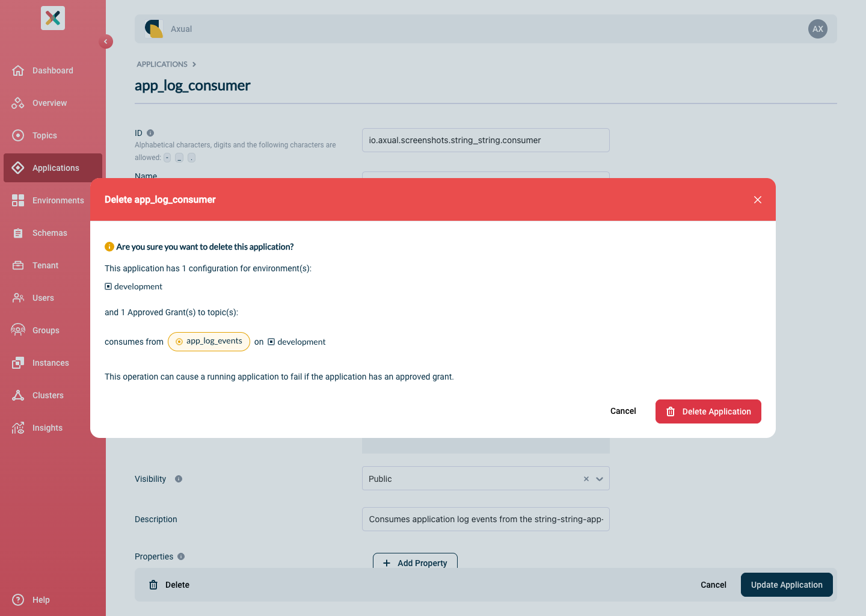The height and width of the screenshot is (616, 866).
Task: Click the Axual tenant logo in header
Action: [154, 29]
